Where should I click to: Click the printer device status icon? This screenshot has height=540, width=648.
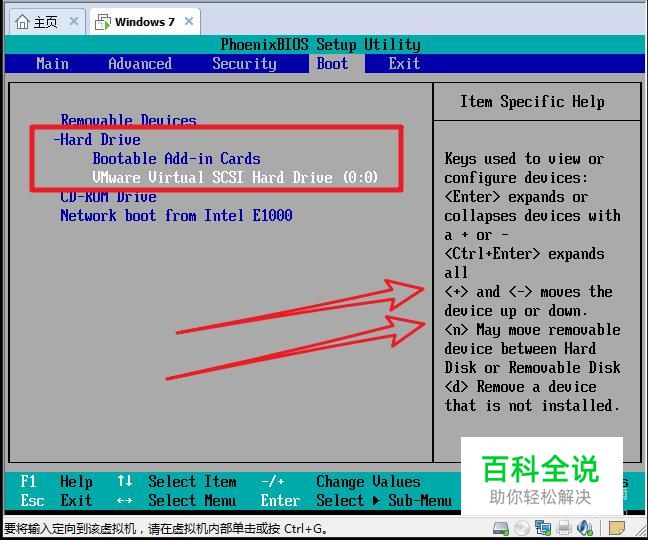pyautogui.click(x=564, y=528)
